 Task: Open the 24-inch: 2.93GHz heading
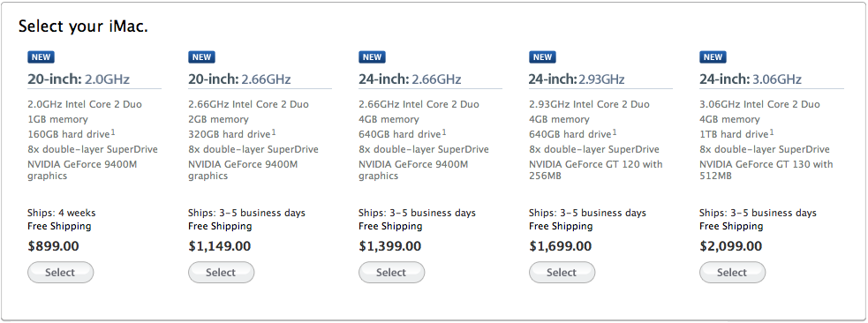[x=577, y=79]
